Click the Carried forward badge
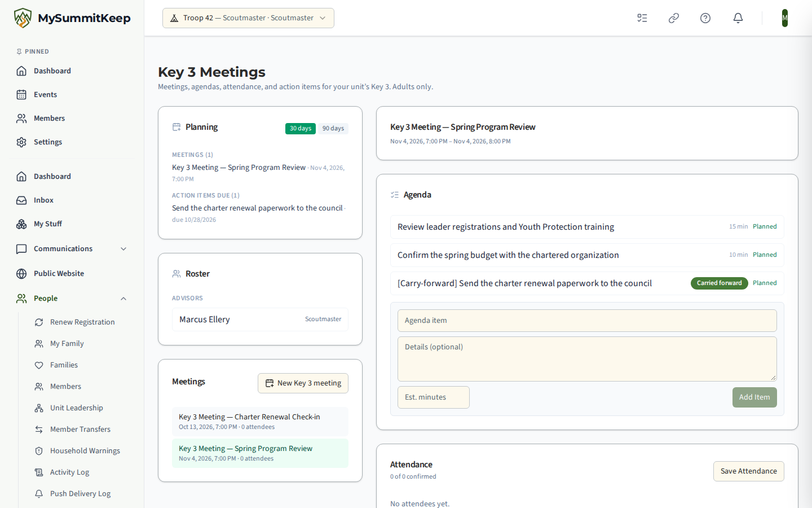 pyautogui.click(x=720, y=283)
